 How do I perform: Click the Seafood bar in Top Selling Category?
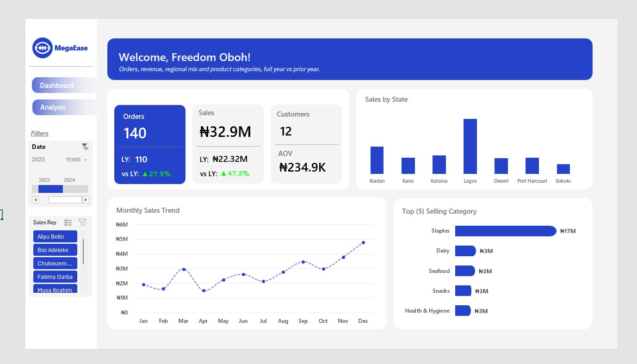[465, 271]
